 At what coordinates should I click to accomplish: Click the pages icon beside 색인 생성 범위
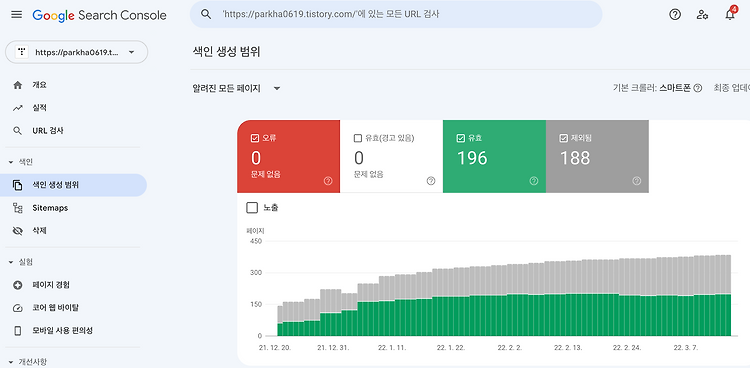[x=18, y=185]
